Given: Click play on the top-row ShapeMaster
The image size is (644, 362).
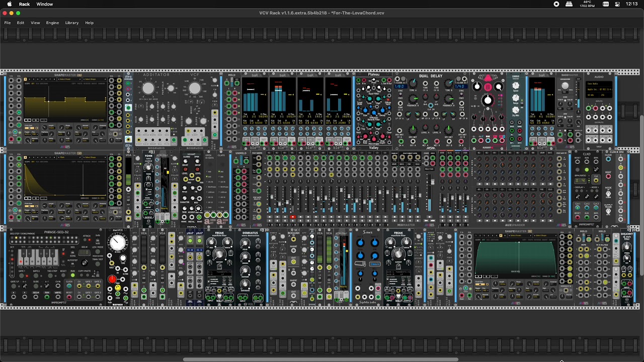Looking at the screenshot, I should tap(27, 120).
